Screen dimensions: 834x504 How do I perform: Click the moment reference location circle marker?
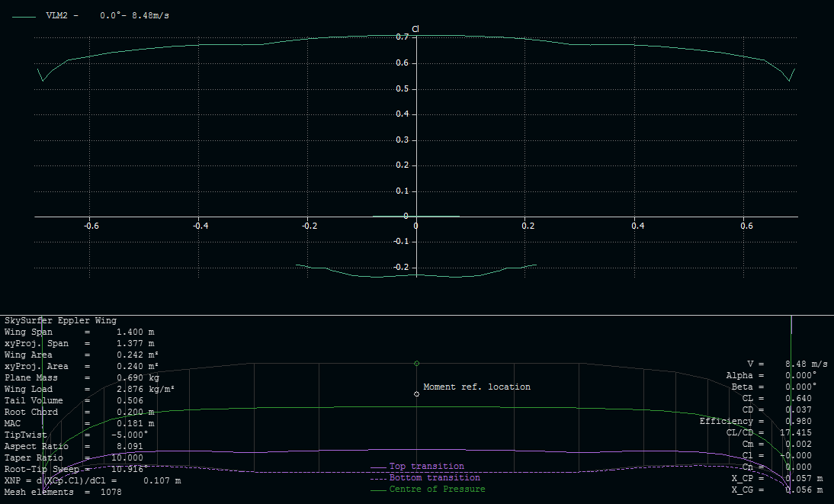pyautogui.click(x=416, y=393)
